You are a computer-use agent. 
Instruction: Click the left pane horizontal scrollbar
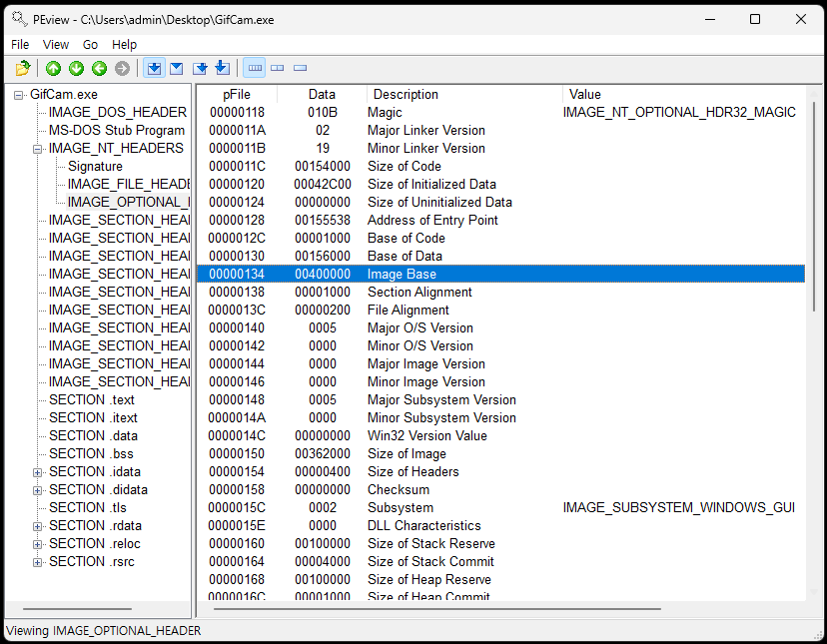[x=77, y=608]
